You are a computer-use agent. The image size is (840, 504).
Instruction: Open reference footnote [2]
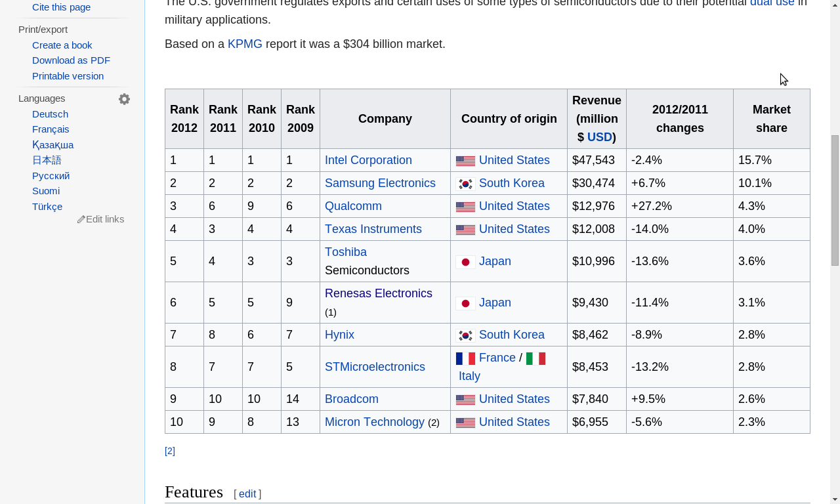click(x=170, y=451)
